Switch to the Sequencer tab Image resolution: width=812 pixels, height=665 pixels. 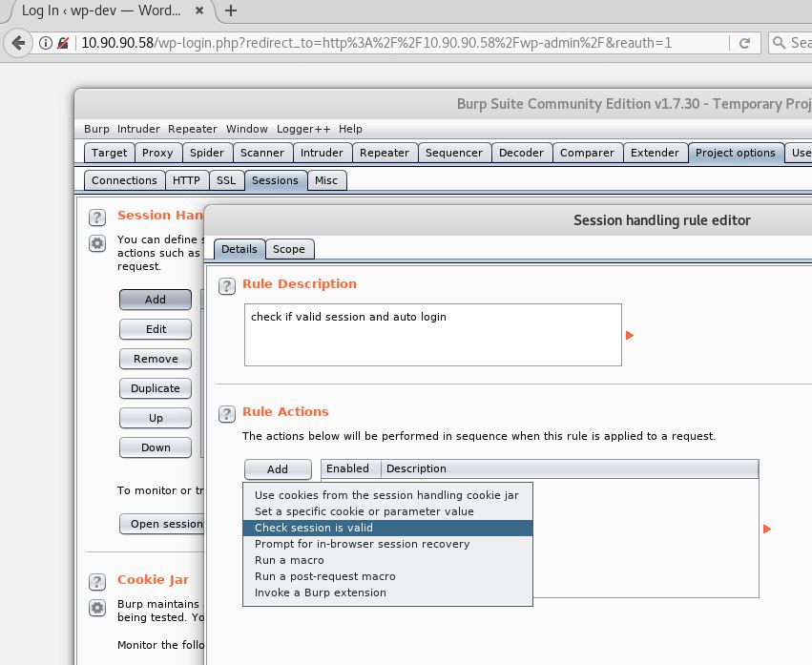coord(453,153)
